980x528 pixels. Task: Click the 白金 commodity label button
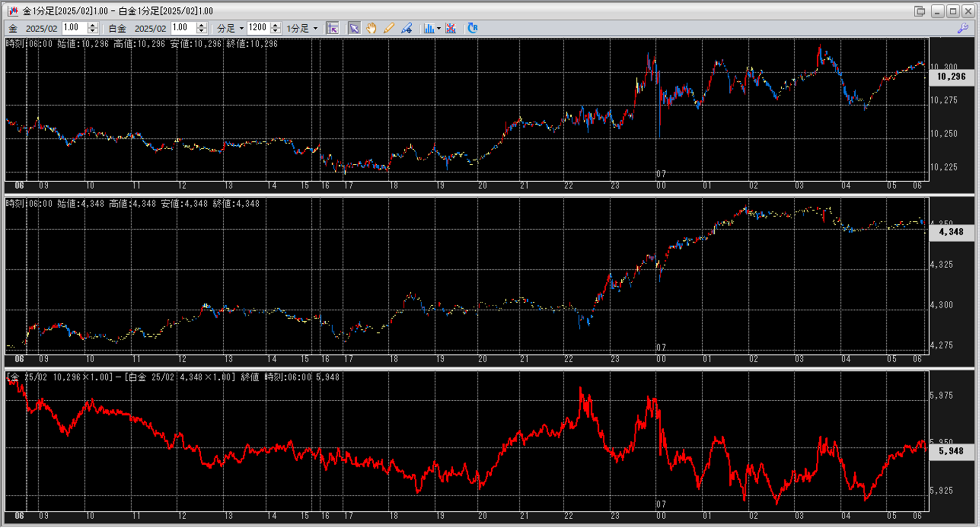(x=117, y=28)
